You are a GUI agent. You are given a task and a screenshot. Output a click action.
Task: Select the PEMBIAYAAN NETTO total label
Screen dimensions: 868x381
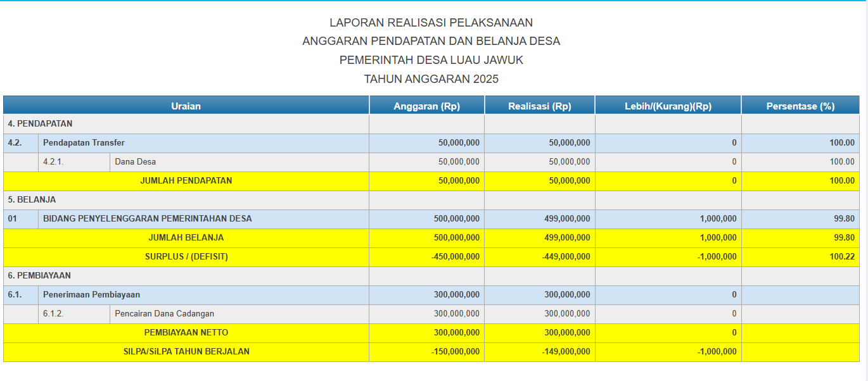(186, 333)
